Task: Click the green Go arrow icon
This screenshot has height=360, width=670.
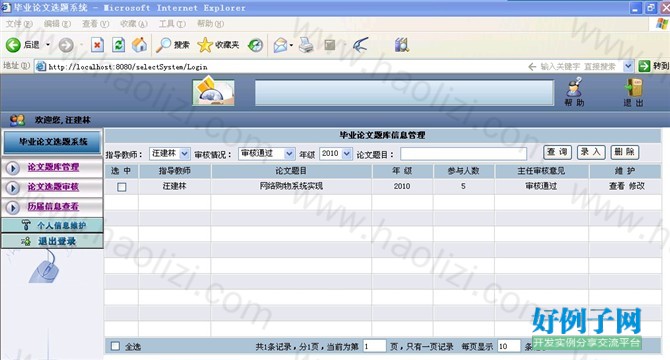Action: pos(644,66)
